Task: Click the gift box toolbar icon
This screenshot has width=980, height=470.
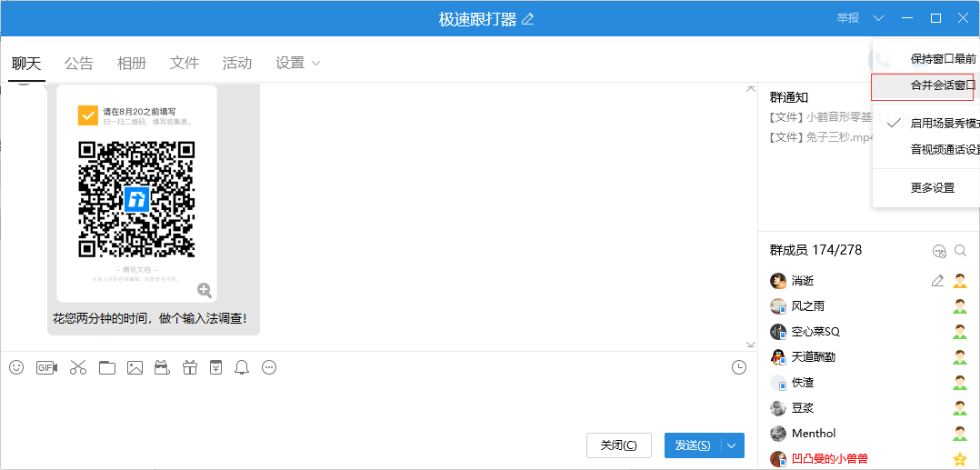Action: [189, 367]
